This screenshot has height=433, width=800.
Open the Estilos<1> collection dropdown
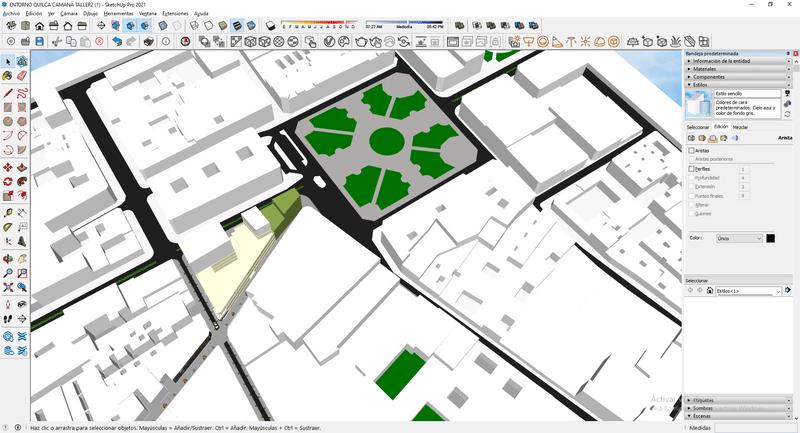tap(748, 291)
